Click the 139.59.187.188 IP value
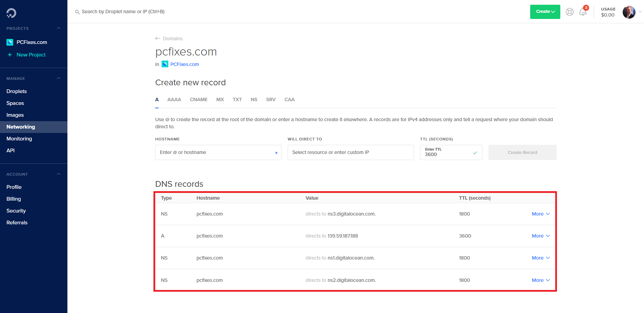The height and width of the screenshot is (313, 644). pos(343,236)
